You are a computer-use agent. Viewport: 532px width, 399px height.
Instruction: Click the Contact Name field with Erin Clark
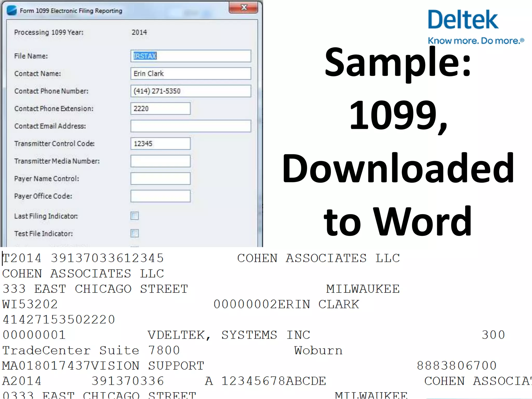191,74
